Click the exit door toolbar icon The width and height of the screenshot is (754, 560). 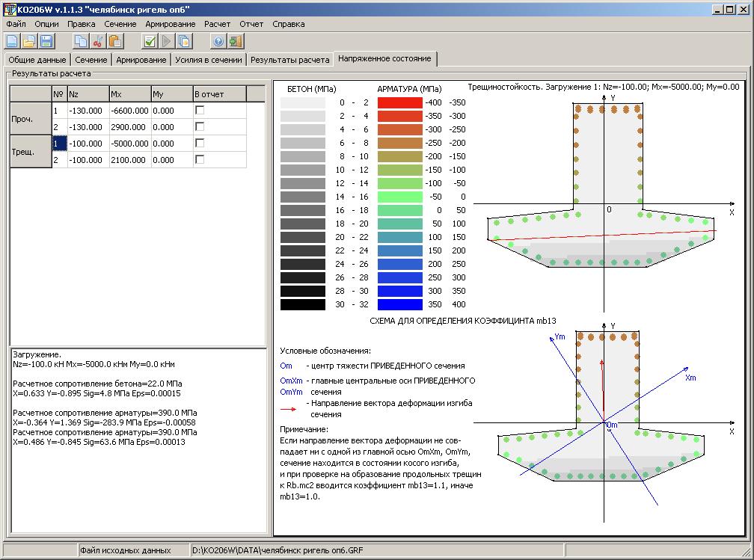click(236, 41)
